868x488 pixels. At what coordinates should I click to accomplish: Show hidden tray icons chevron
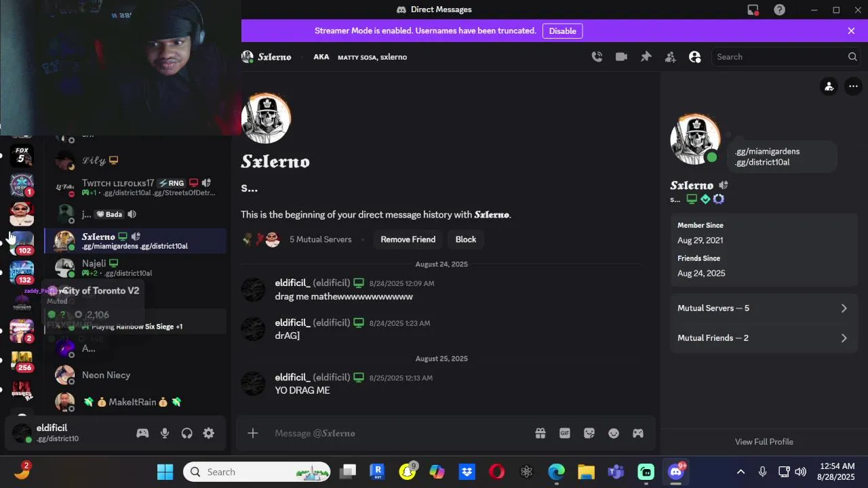(741, 472)
